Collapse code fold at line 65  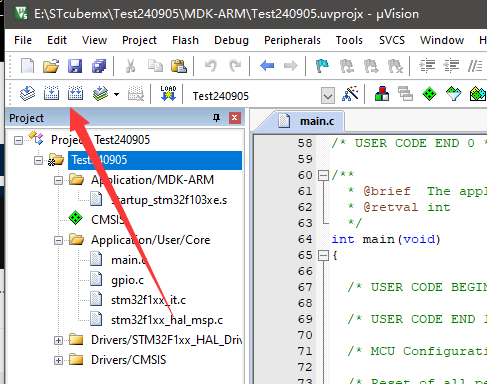click(x=323, y=256)
